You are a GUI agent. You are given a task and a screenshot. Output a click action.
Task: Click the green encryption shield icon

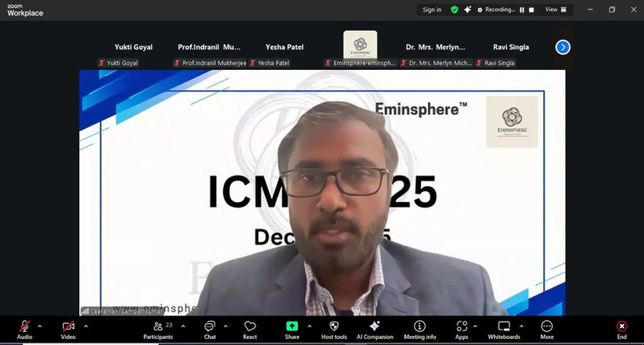[454, 9]
